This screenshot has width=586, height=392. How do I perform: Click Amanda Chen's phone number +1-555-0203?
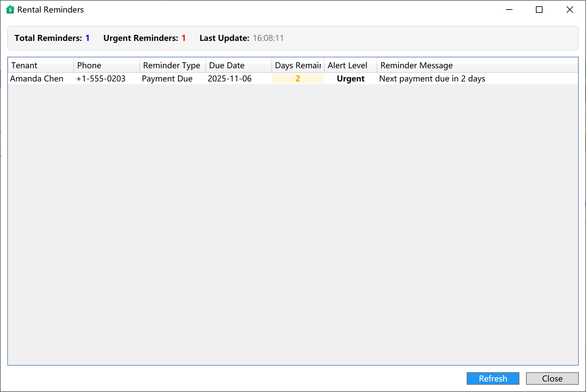click(x=101, y=78)
